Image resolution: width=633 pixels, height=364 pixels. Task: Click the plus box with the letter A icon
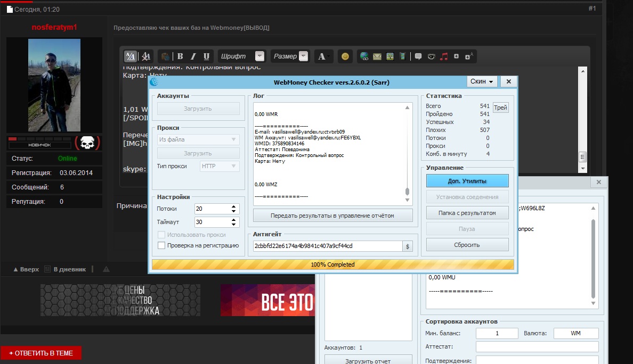pyautogui.click(x=469, y=56)
